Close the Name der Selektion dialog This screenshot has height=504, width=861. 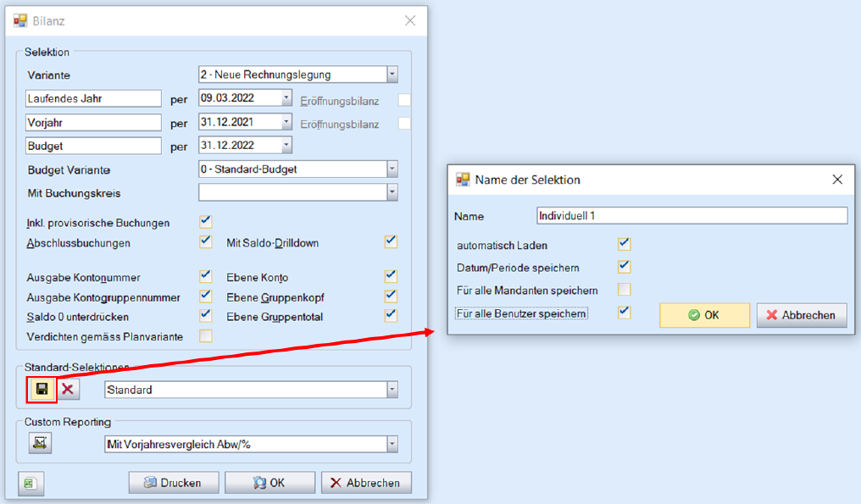[837, 180]
